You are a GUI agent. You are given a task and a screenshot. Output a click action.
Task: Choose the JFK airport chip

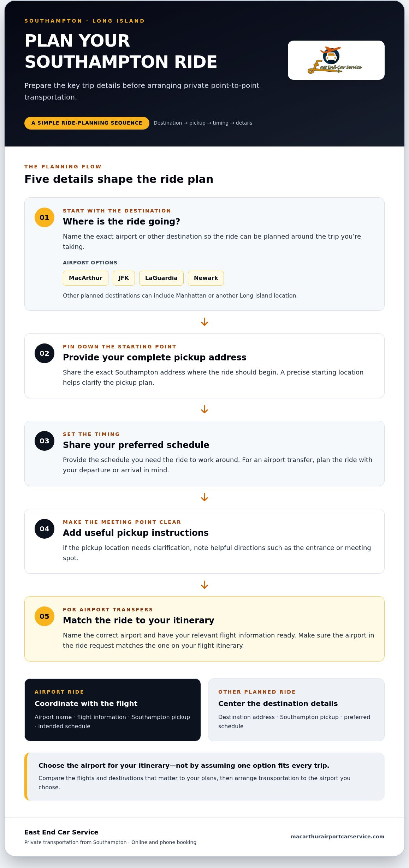pos(124,278)
